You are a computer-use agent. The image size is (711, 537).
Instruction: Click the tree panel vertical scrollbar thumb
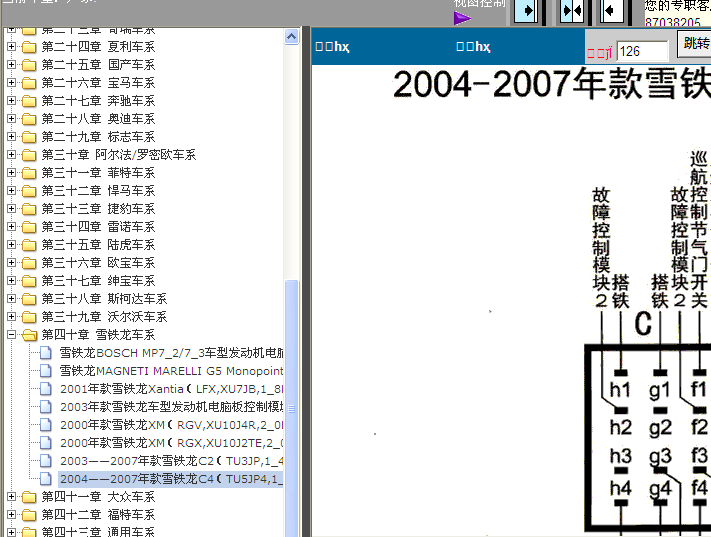point(292,408)
